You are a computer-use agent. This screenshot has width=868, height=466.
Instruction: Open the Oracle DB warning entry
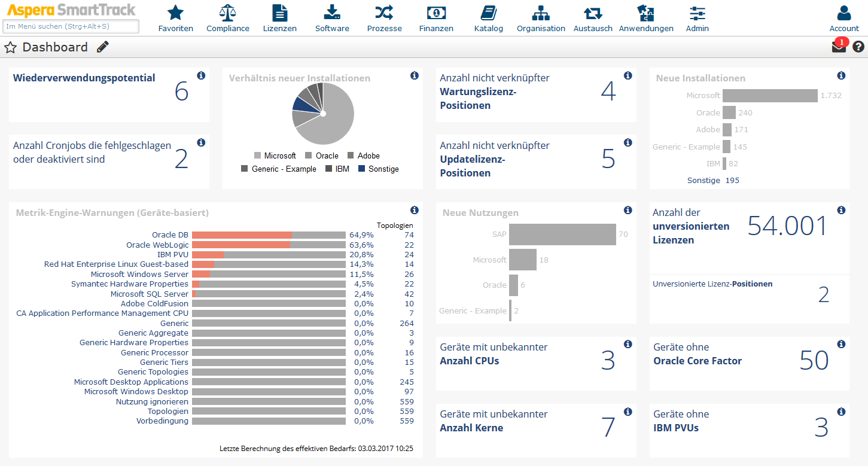pos(170,235)
